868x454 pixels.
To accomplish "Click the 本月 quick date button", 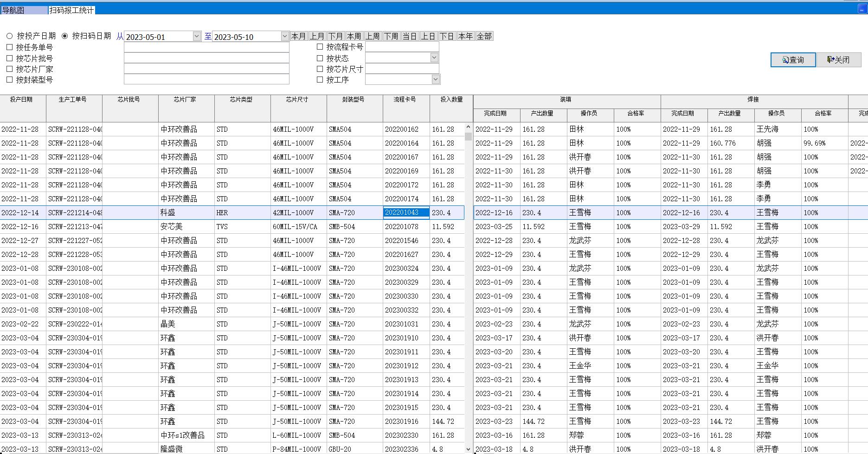I will pos(299,36).
